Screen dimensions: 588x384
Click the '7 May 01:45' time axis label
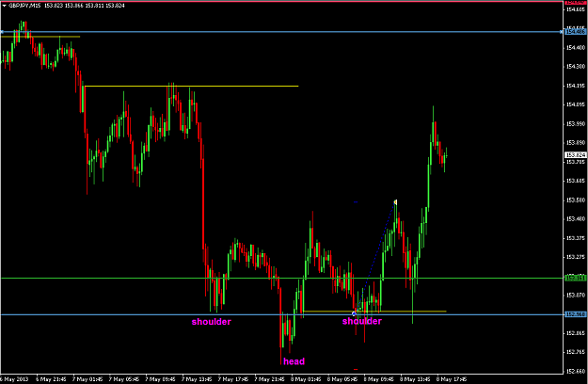tap(87, 379)
